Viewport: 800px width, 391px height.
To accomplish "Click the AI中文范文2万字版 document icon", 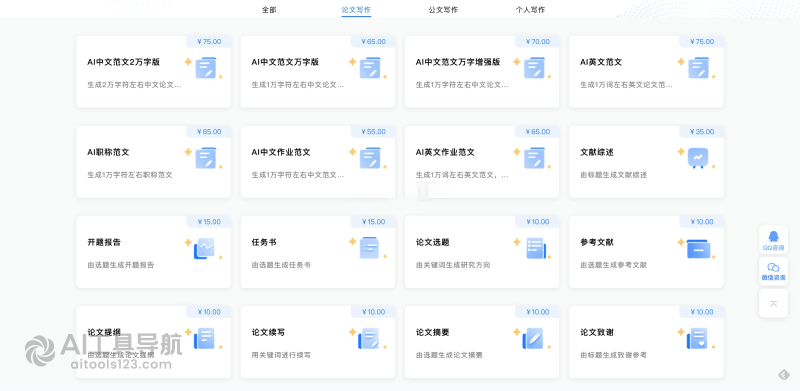I will pos(206,68).
